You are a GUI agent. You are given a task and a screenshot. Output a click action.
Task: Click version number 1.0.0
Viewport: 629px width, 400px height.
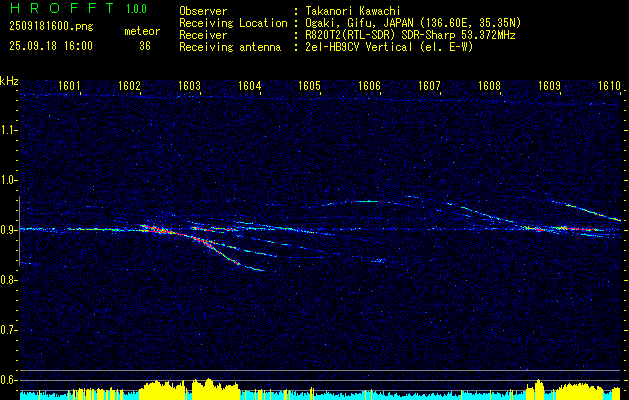136,9
